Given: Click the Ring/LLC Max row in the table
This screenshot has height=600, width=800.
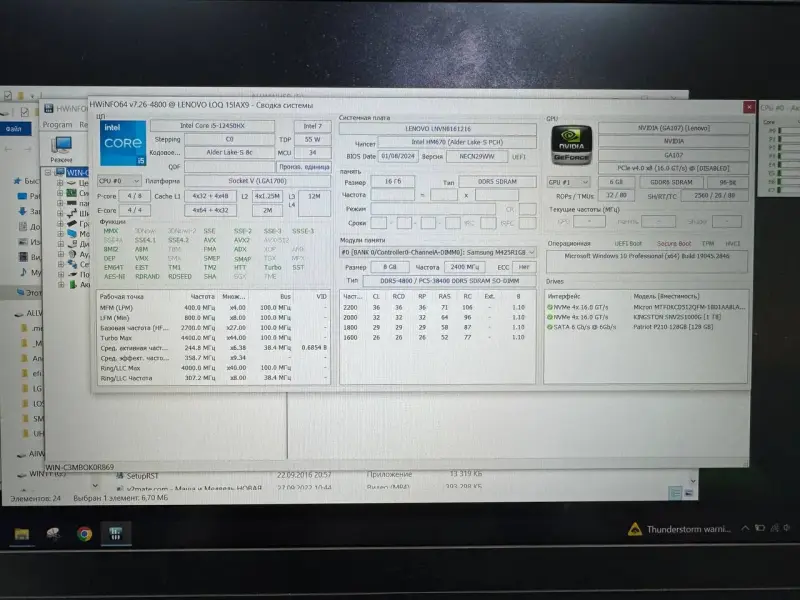Looking at the screenshot, I should click(213, 368).
